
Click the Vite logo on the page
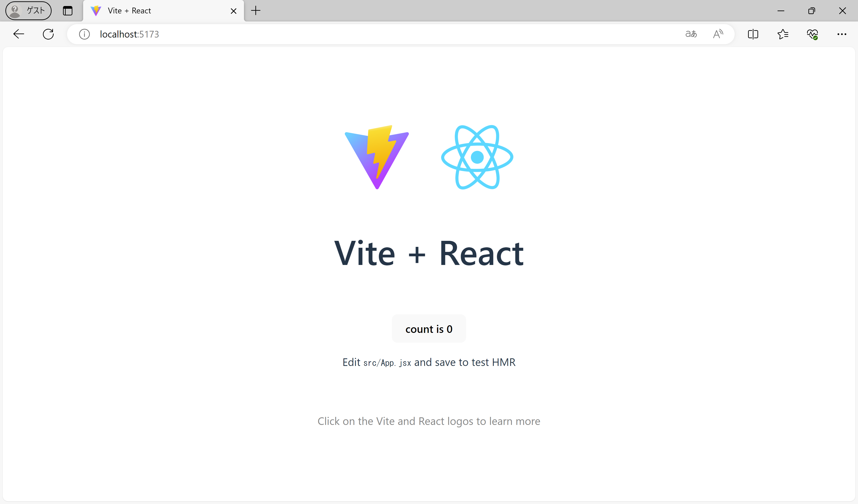[x=377, y=157]
